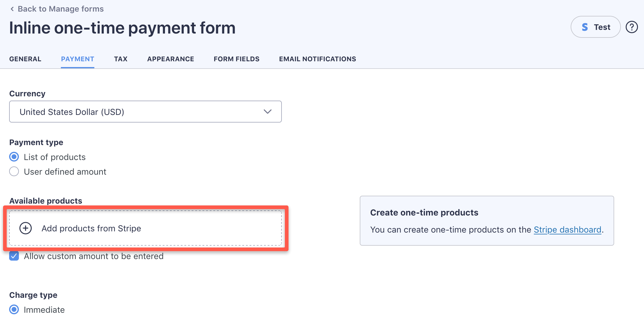Open the Currency dropdown
Image resolution: width=644 pixels, height=317 pixels.
[x=145, y=112]
